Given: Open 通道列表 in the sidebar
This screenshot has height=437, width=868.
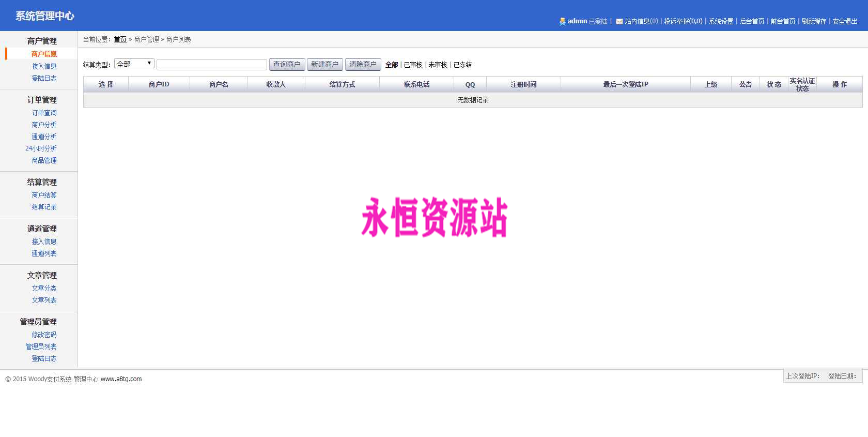Looking at the screenshot, I should click(44, 253).
